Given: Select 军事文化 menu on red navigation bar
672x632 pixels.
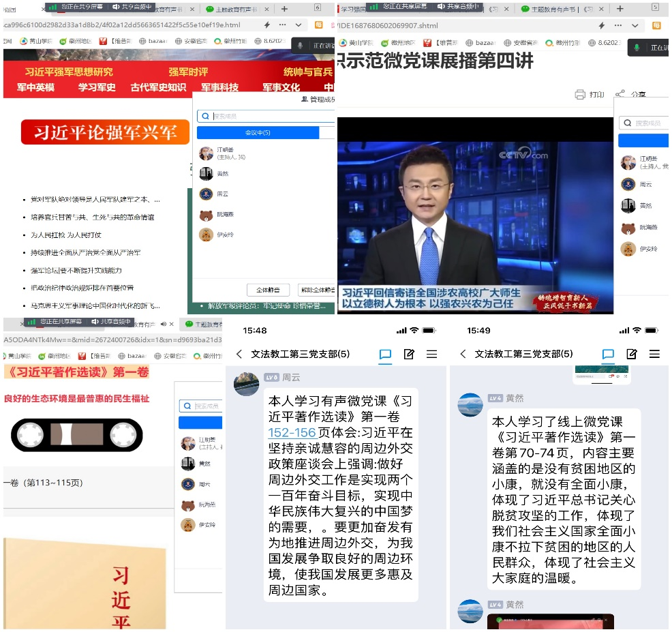Looking at the screenshot, I should (281, 87).
